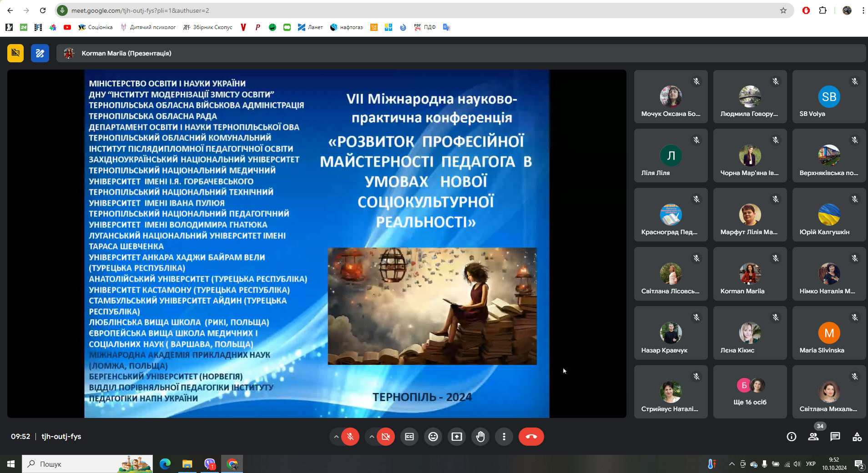Open the Соціоніка bookmark

coord(96,27)
